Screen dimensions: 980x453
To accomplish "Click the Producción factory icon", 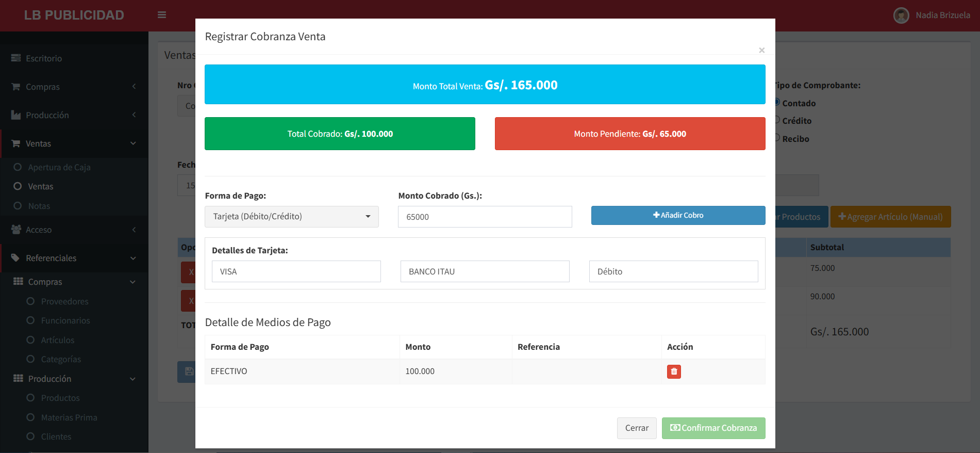I will [x=16, y=115].
